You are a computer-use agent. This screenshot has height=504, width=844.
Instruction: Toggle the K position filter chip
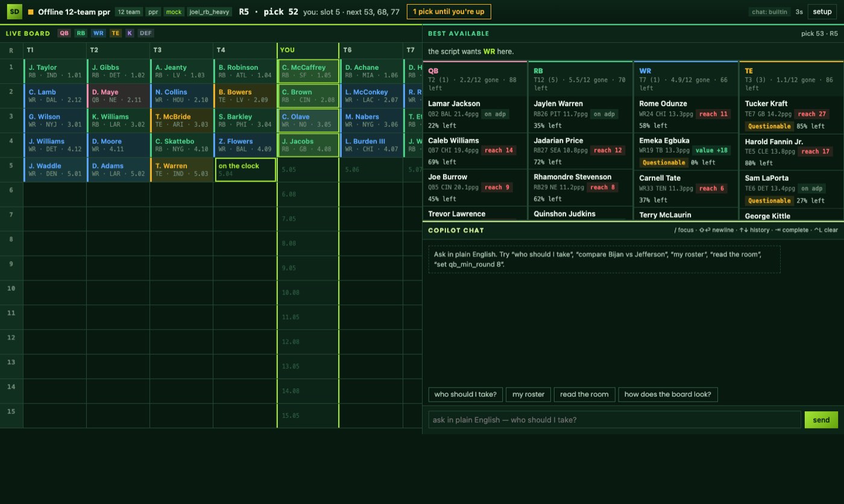tap(130, 33)
